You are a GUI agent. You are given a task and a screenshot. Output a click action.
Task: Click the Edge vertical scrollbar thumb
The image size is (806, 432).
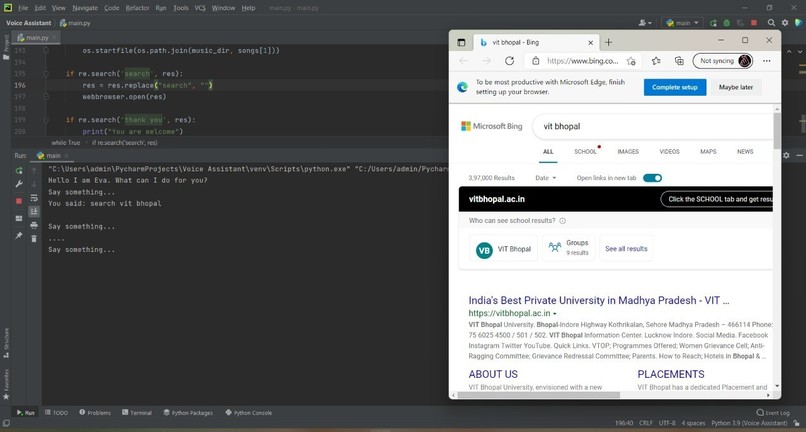777,131
